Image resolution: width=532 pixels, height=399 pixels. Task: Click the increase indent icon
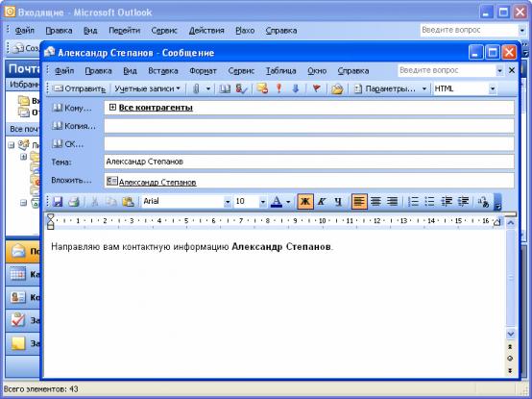(x=463, y=201)
